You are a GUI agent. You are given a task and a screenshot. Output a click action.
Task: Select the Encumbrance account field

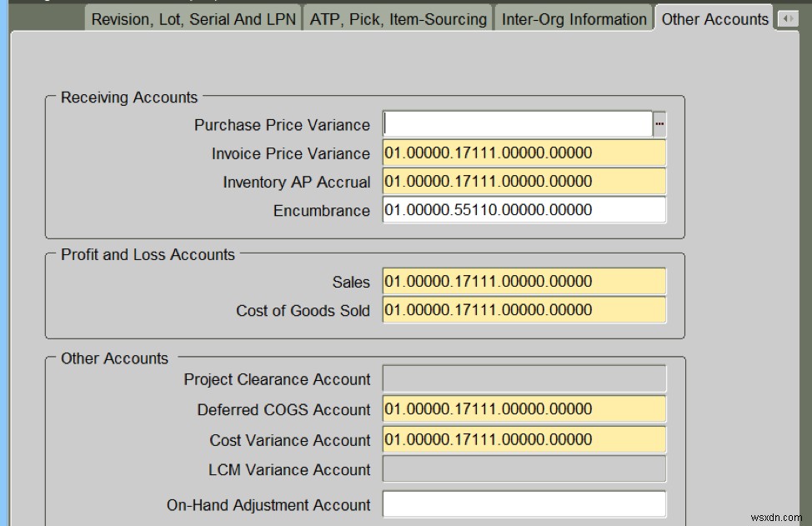click(524, 210)
